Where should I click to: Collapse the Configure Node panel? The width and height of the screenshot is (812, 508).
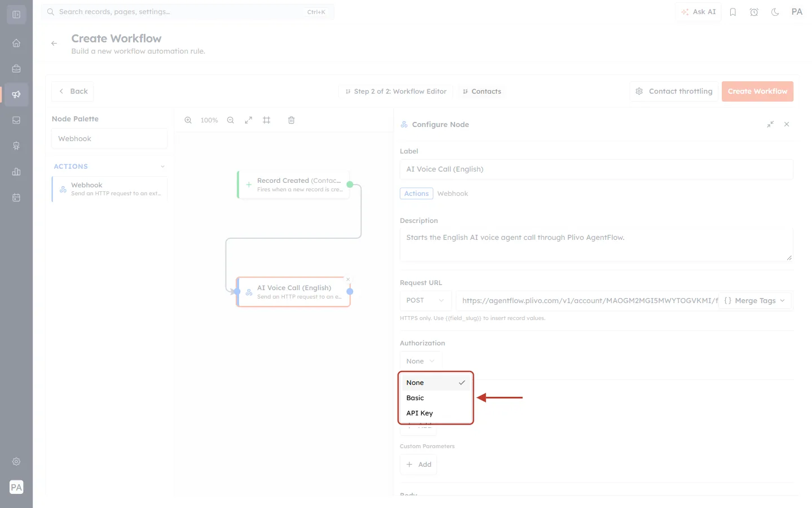[770, 124]
